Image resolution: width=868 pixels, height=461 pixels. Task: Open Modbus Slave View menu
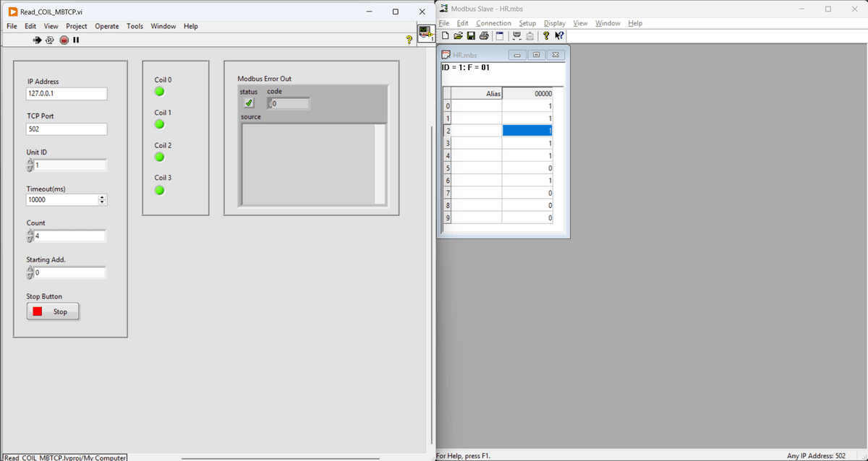click(580, 23)
